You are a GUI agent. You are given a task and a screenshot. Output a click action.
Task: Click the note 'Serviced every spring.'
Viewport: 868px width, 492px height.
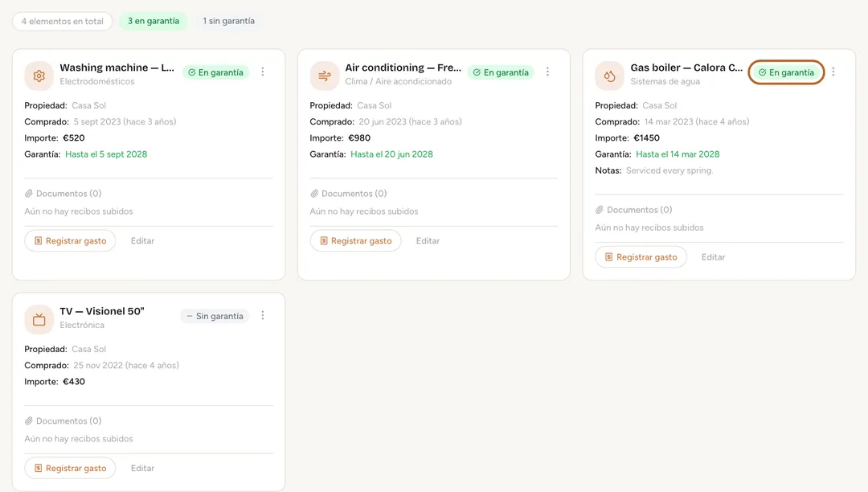[x=669, y=170]
